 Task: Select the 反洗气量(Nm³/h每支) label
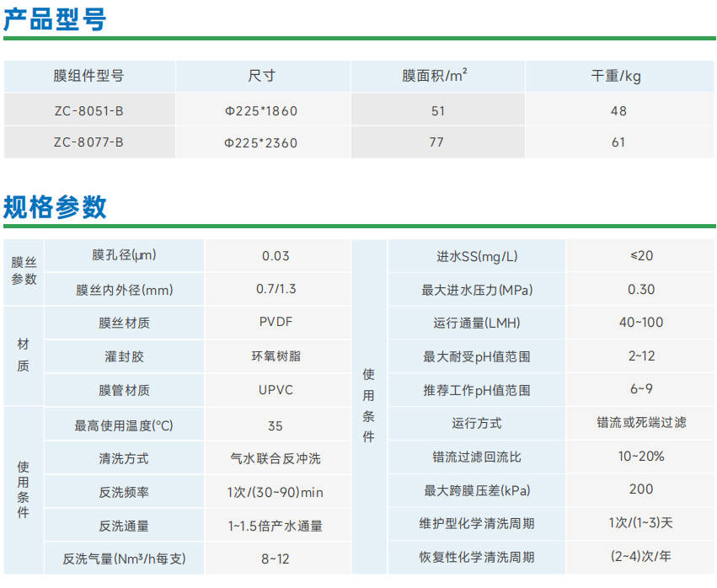pyautogui.click(x=125, y=559)
